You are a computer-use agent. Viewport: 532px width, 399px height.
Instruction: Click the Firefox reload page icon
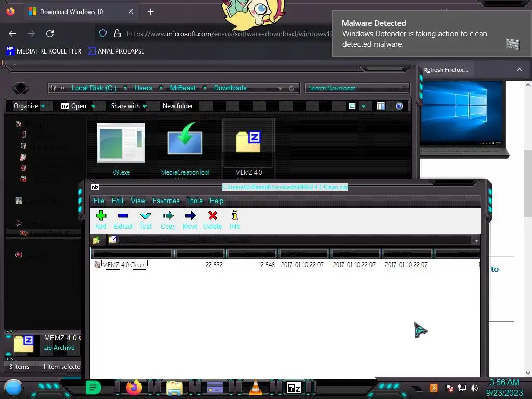pyautogui.click(x=50, y=34)
